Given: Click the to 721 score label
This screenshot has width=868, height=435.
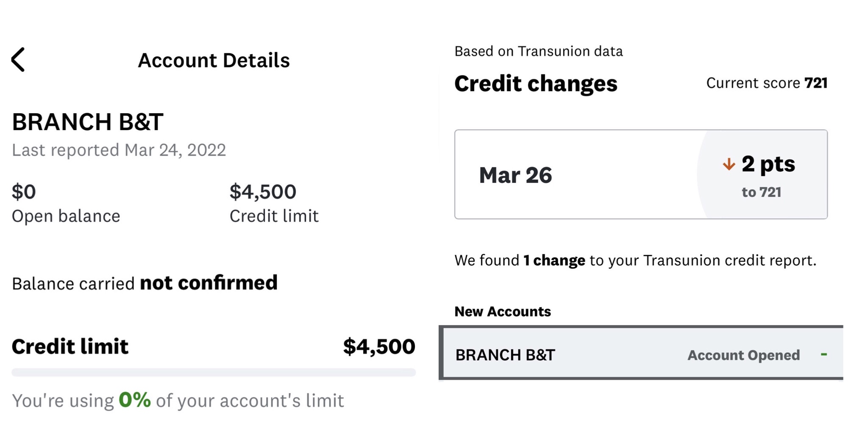Looking at the screenshot, I should [x=761, y=192].
